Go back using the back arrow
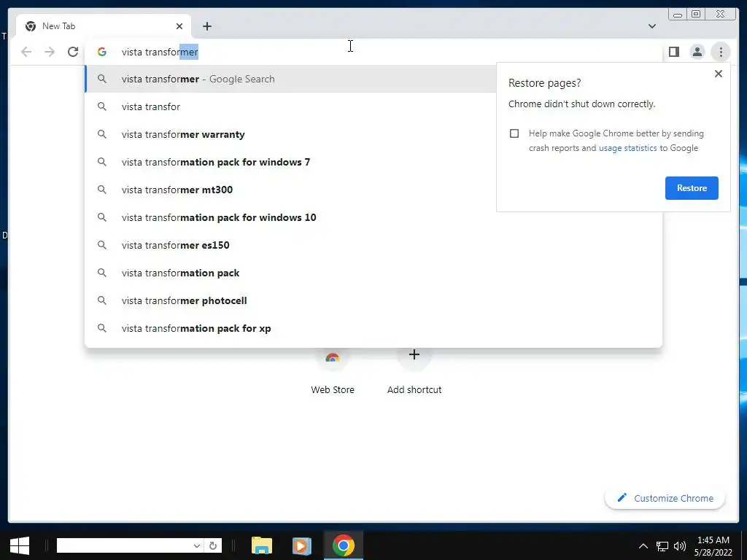Image resolution: width=747 pixels, height=560 pixels. pyautogui.click(x=26, y=52)
